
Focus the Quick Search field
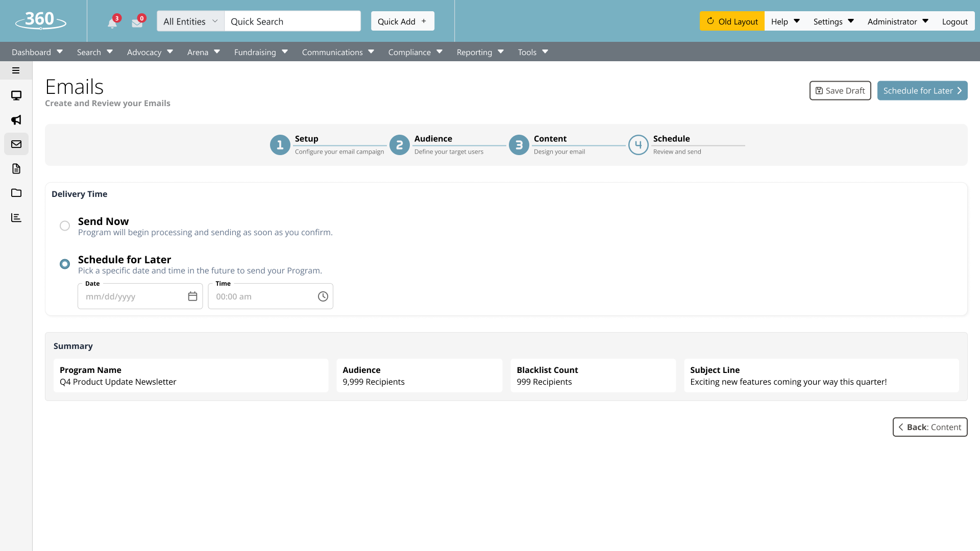pos(292,21)
